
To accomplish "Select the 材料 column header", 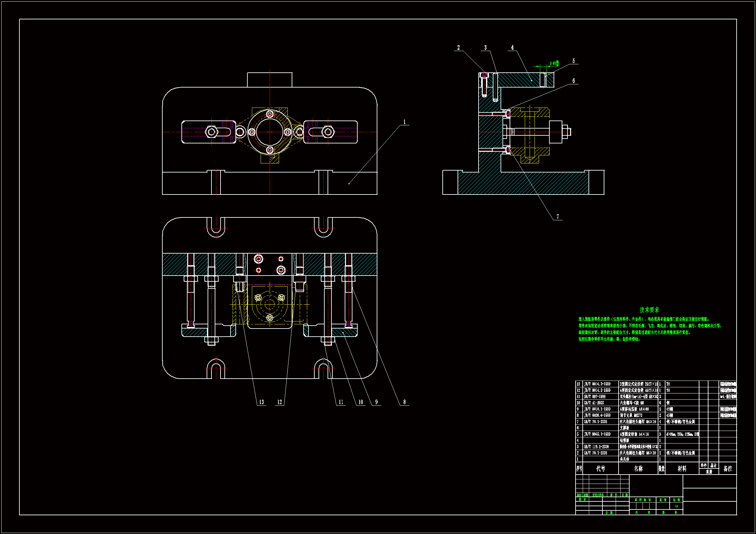I will tap(682, 469).
